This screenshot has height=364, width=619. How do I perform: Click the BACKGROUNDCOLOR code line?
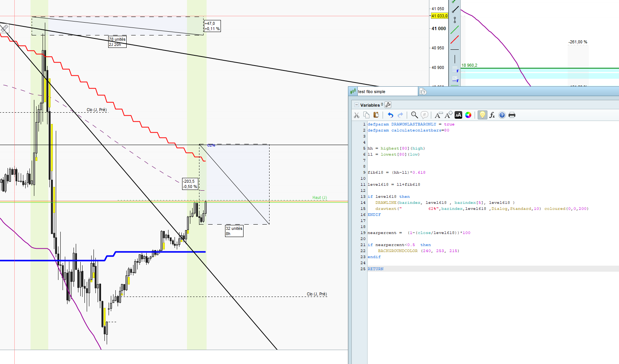coord(418,251)
